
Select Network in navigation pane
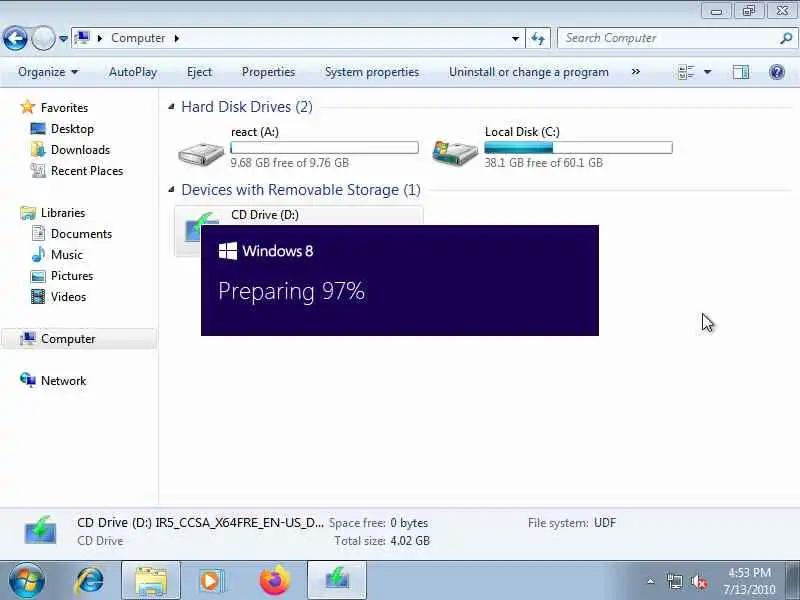click(x=64, y=381)
